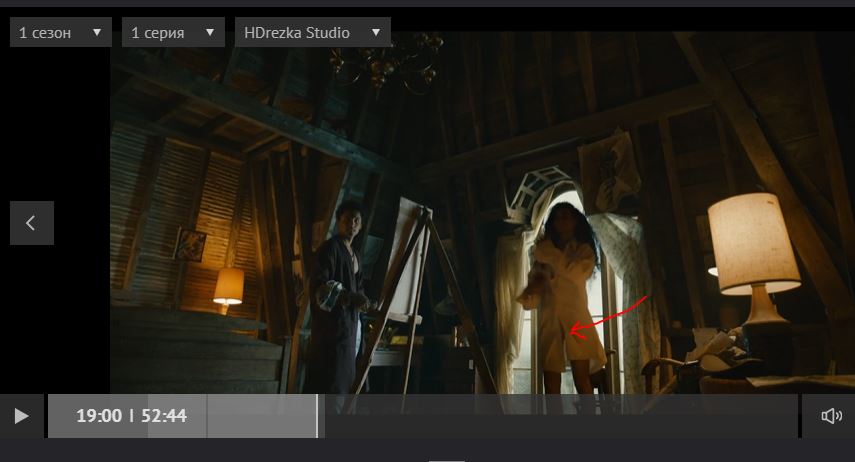Open the season dropdown showing 1 сезон

pos(61,32)
